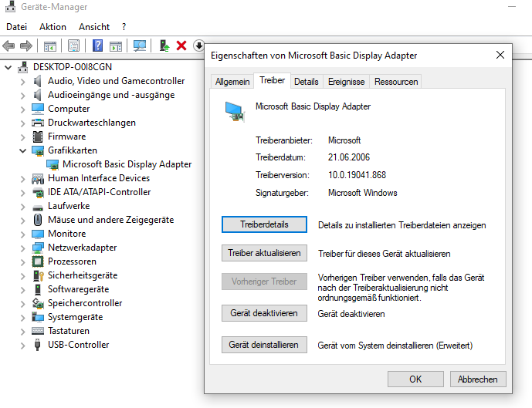532x408 pixels.
Task: Select the Netzwerkadapter tree entry
Action: pyautogui.click(x=83, y=248)
